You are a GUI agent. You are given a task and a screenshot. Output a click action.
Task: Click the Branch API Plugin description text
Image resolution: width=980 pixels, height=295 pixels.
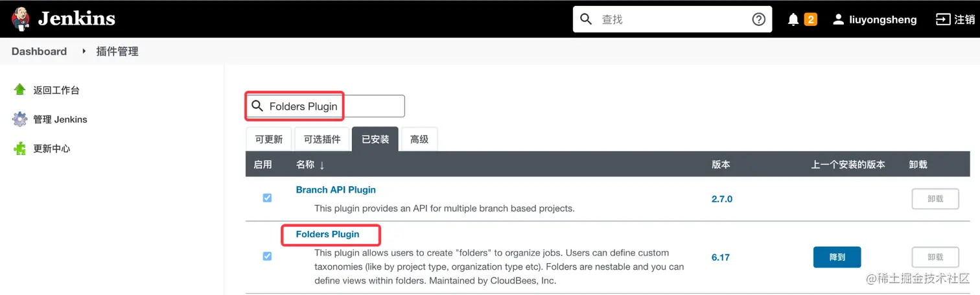coord(445,208)
